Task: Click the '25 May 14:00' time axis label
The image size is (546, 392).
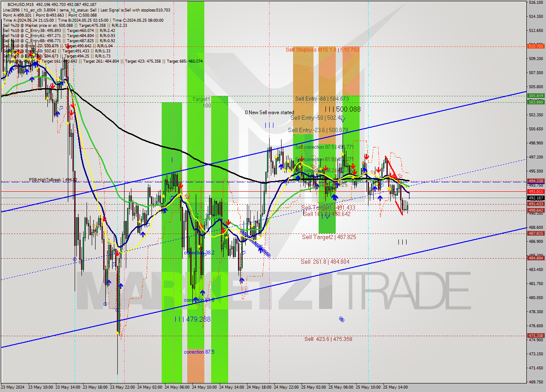Action: (396, 387)
